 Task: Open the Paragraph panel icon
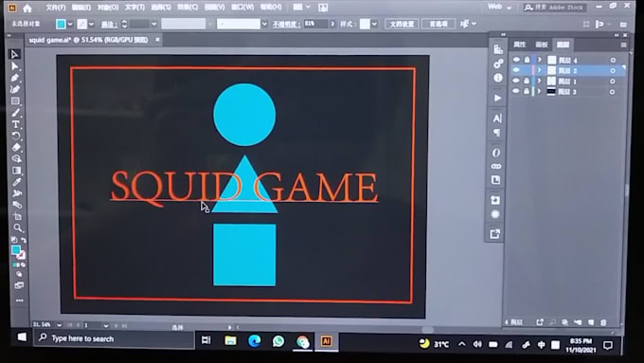(497, 133)
